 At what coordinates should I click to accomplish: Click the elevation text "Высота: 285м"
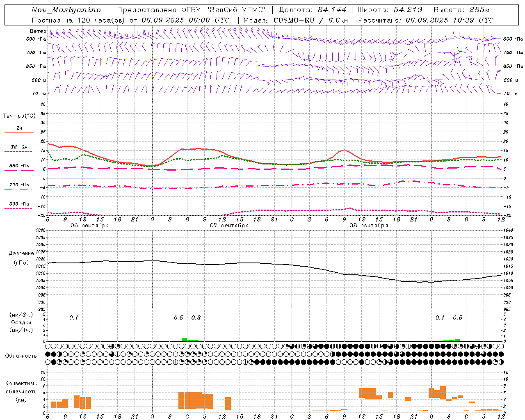pyautogui.click(x=461, y=10)
